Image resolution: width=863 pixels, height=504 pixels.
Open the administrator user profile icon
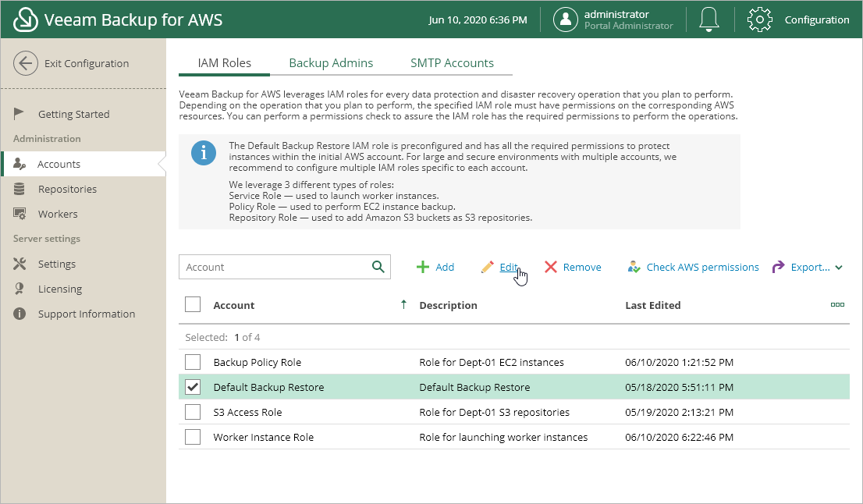(565, 20)
